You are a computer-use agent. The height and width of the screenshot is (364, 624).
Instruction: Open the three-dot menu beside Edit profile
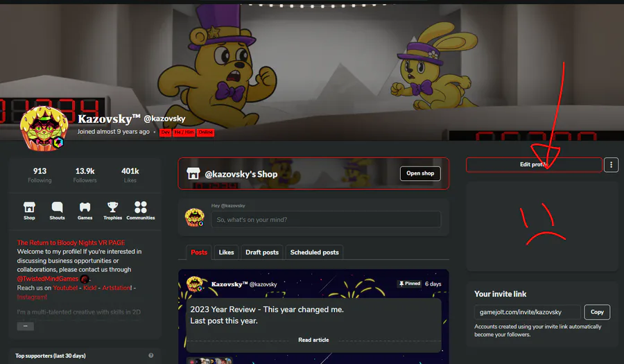point(611,165)
